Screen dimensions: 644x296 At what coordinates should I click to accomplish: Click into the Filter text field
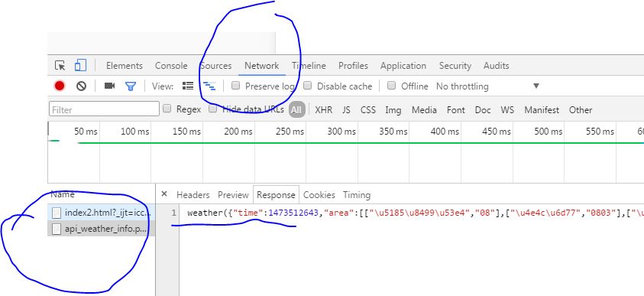[105, 109]
